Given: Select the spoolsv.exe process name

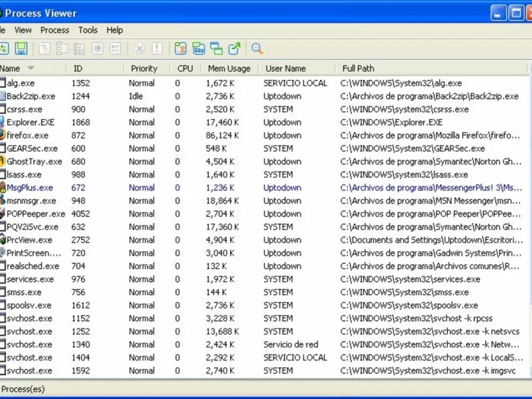Looking at the screenshot, I should click(29, 305).
